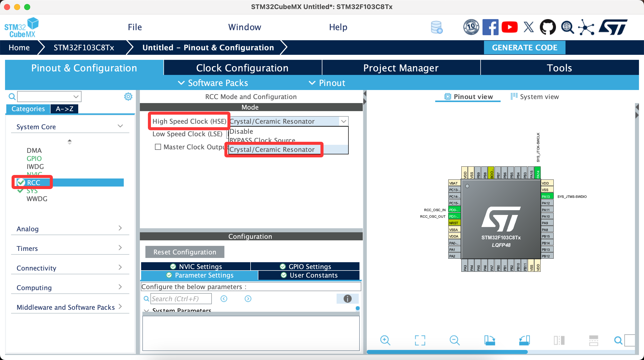Image resolution: width=644 pixels, height=360 pixels.
Task: Switch to the Project Manager tab
Action: point(401,68)
